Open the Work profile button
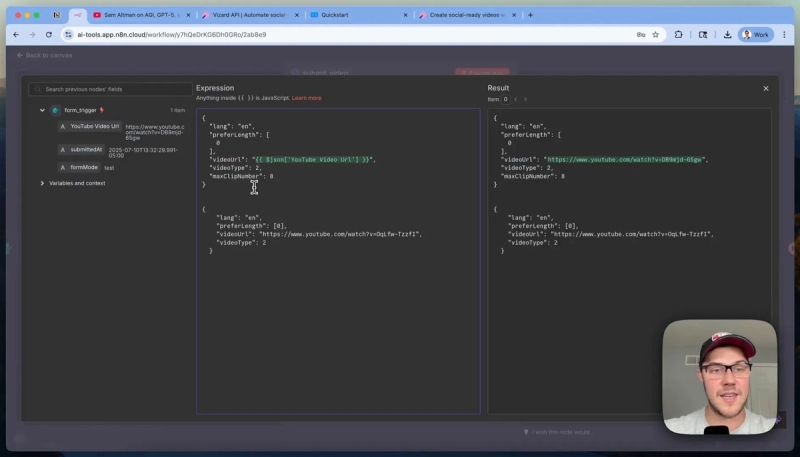Screen dimensions: 800x457 (x=756, y=35)
